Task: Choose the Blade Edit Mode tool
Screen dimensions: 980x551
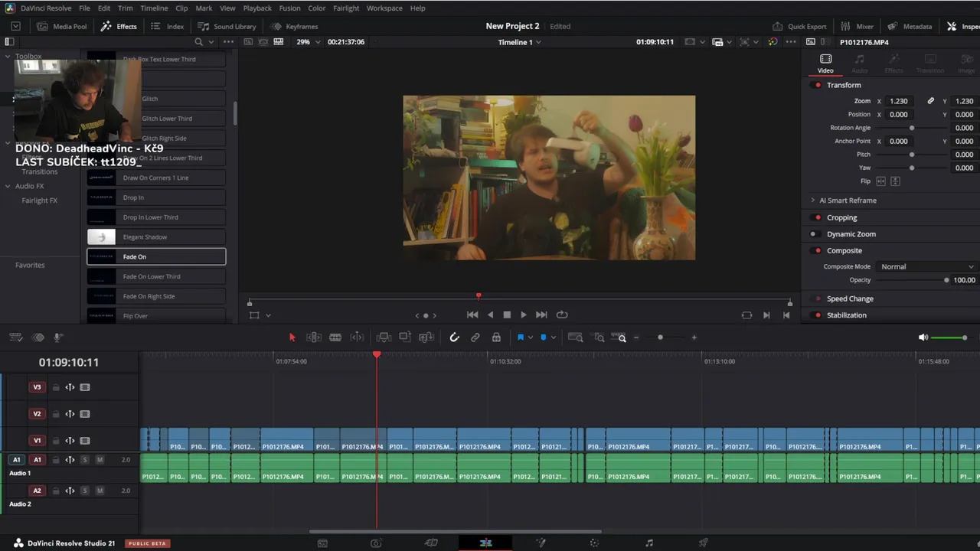Action: click(335, 337)
